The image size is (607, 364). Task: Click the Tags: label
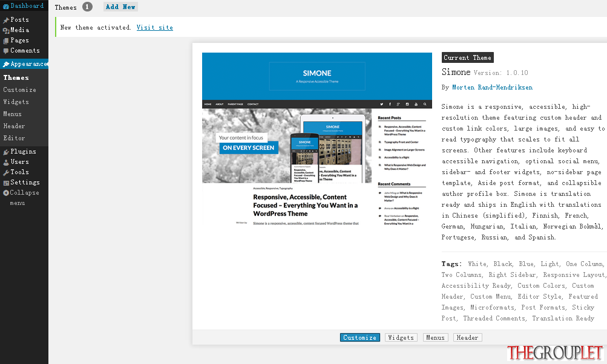tap(451, 264)
